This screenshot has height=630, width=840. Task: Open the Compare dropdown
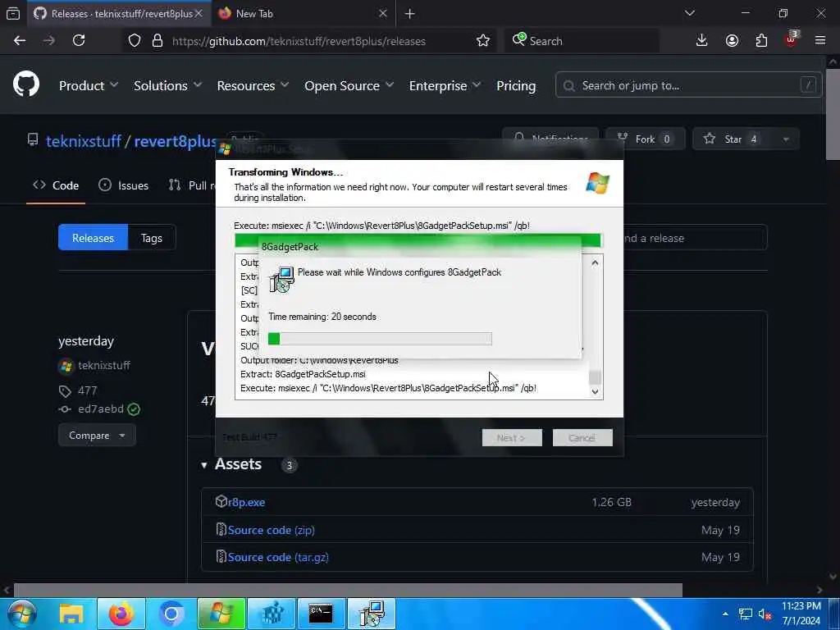[97, 436]
